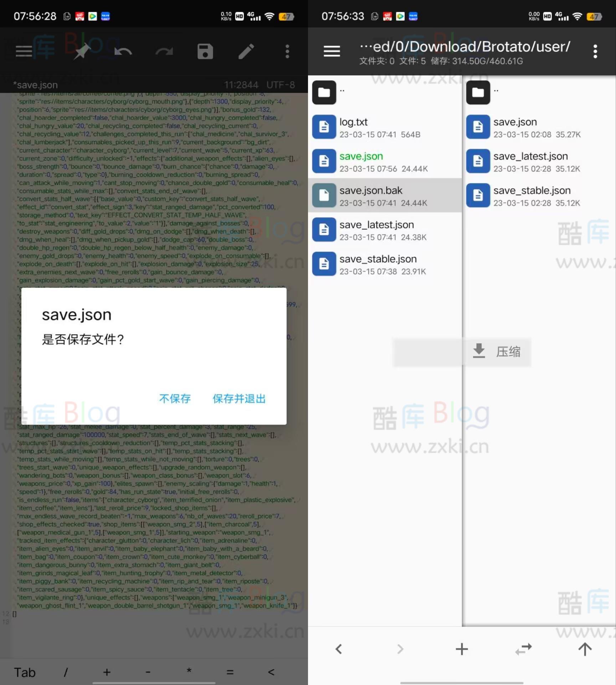Click 不保存 to discard changes
Image resolution: width=616 pixels, height=685 pixels.
tap(175, 399)
